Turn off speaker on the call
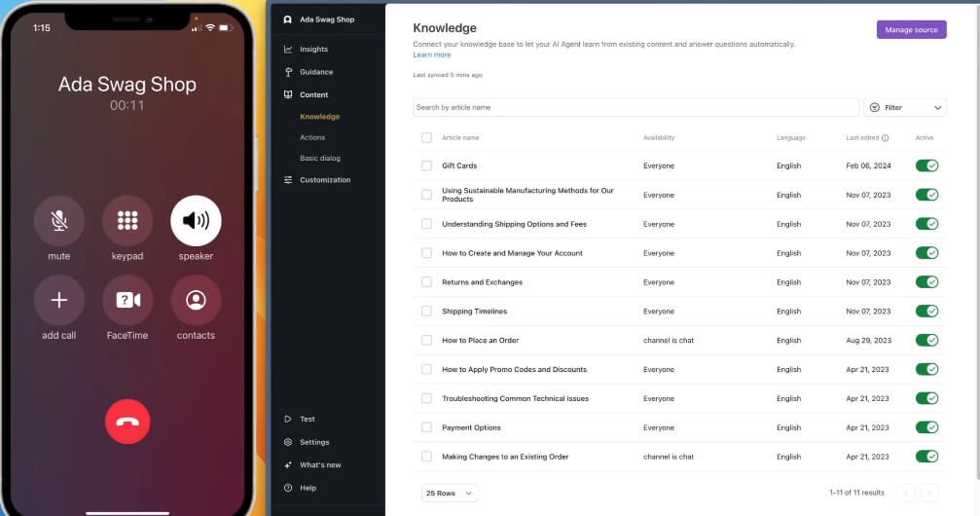Image resolution: width=980 pixels, height=516 pixels. [196, 221]
